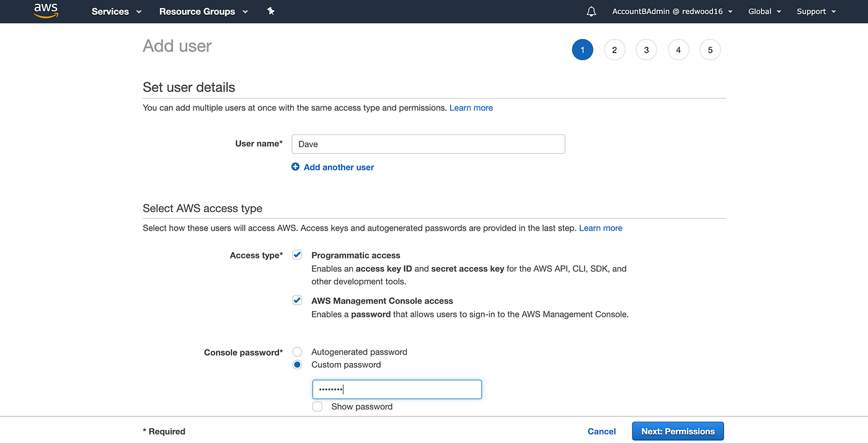Open the AccountBAdmin account dropdown
This screenshot has height=443, width=868.
(671, 11)
